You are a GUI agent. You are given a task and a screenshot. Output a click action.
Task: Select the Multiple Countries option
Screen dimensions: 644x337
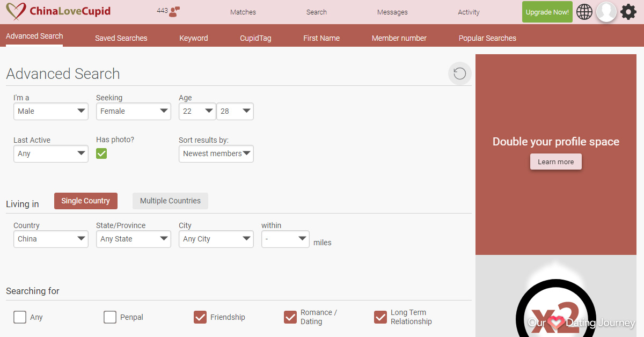point(170,201)
